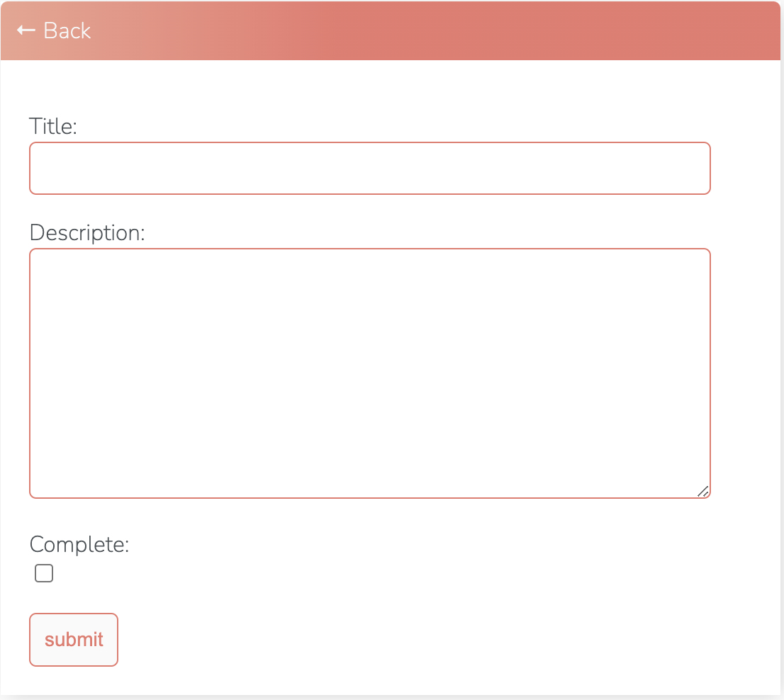Click inside the Title input field

pos(369,168)
